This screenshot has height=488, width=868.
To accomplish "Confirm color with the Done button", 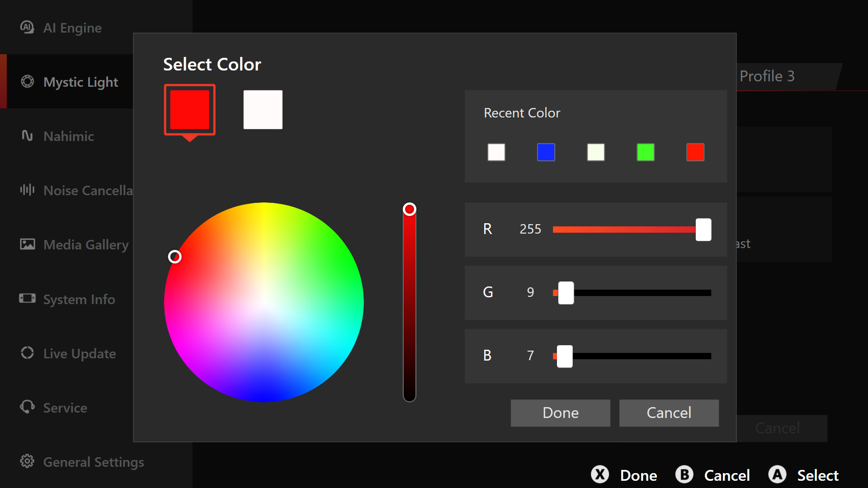I will (561, 413).
